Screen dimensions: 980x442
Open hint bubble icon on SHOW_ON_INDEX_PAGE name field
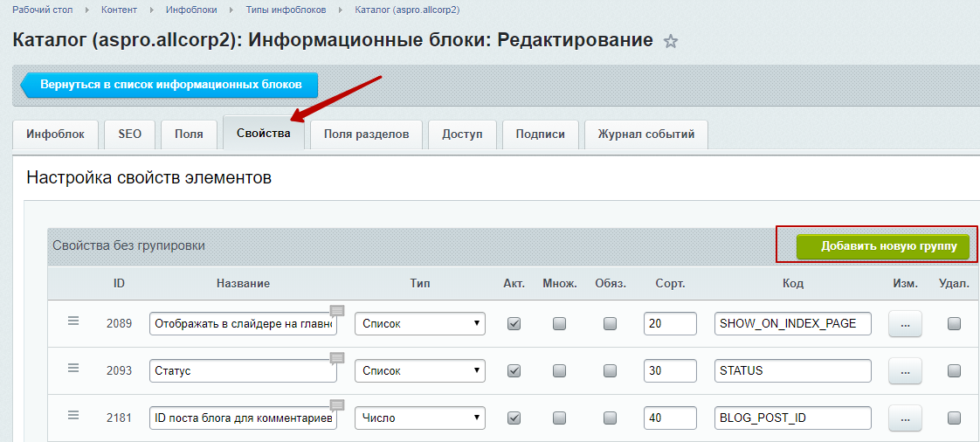coord(337,311)
